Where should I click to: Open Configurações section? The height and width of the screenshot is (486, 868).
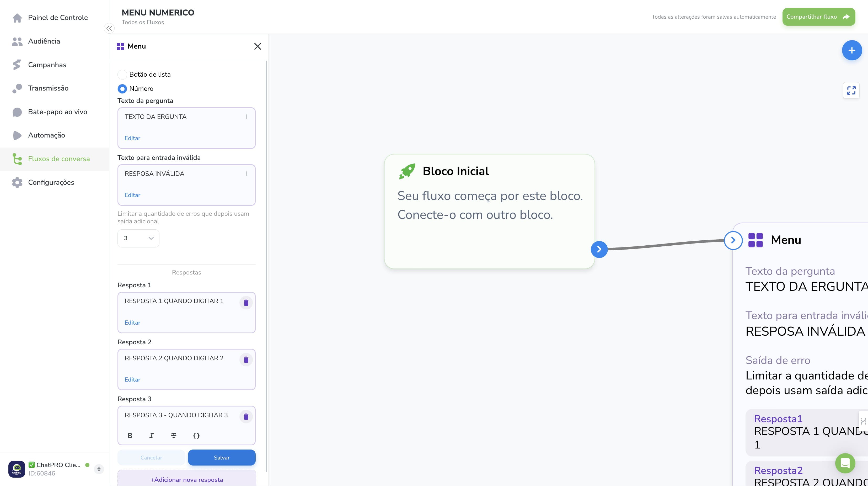(x=55, y=182)
